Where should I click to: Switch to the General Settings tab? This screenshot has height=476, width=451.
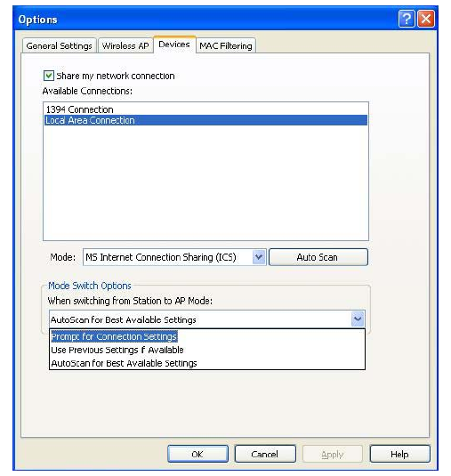[60, 46]
